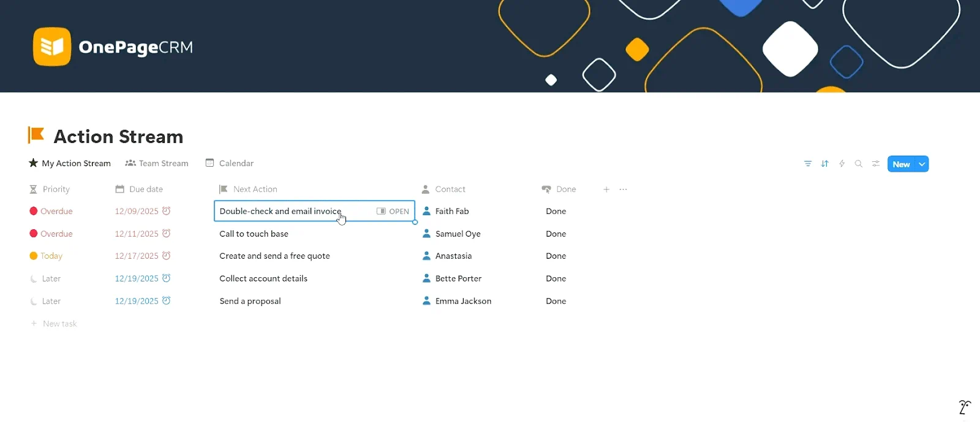Expand the New button dropdown arrow
This screenshot has width=980, height=439.
pyautogui.click(x=922, y=164)
